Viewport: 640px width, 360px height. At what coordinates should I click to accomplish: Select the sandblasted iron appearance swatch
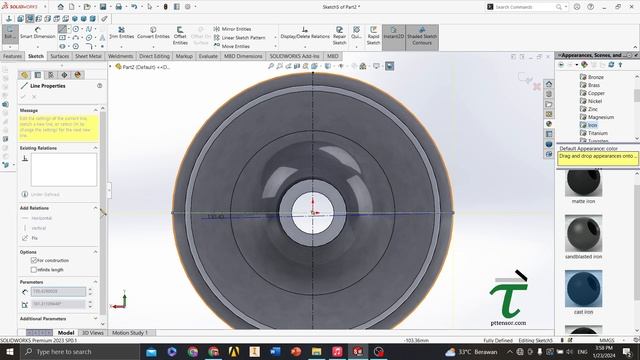coord(583,233)
